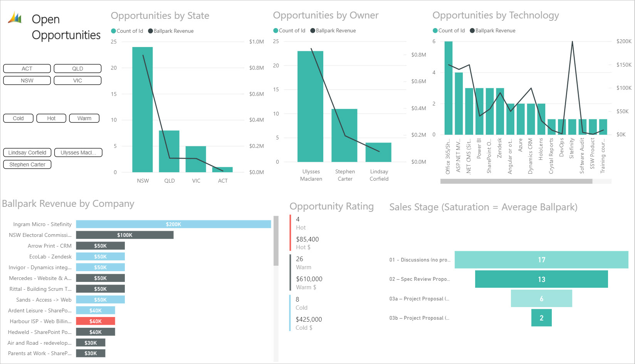Select the VIC state slicer button
Screen dimensions: 635x364
pos(77,81)
